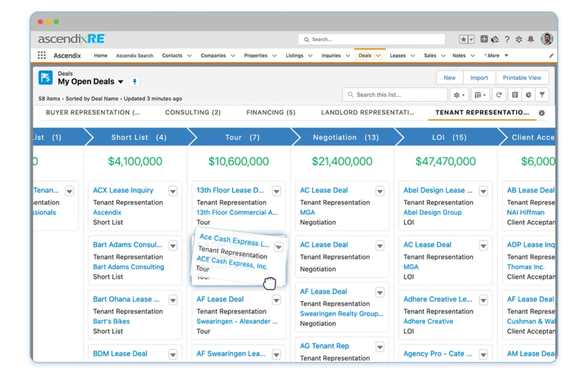Show the list filters funnel icon

[x=541, y=95]
